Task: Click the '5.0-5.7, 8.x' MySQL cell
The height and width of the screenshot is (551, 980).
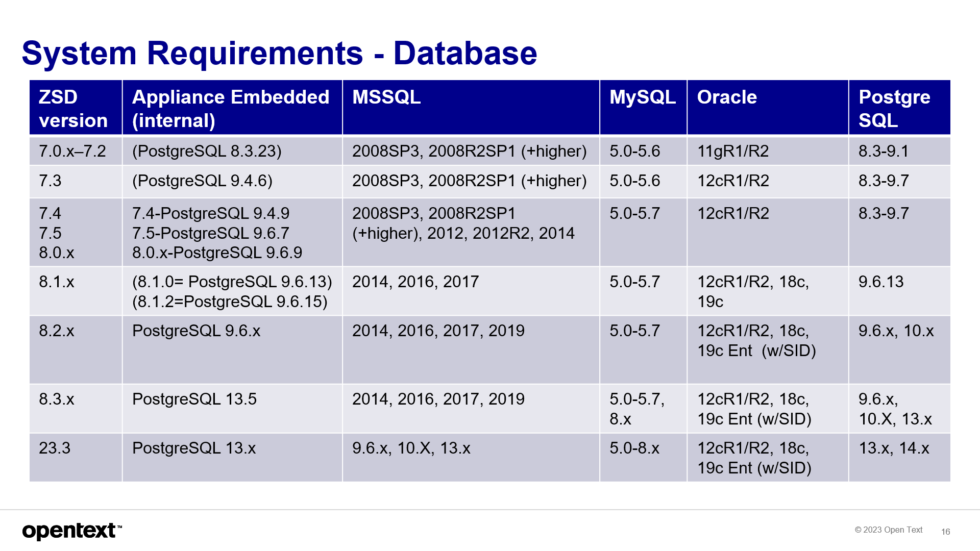Action: coord(643,409)
